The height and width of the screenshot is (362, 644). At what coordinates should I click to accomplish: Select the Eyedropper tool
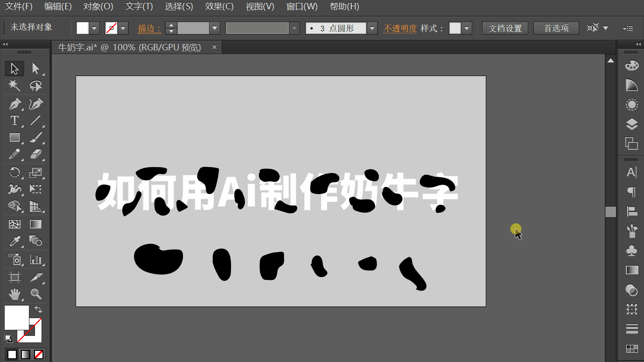click(14, 241)
